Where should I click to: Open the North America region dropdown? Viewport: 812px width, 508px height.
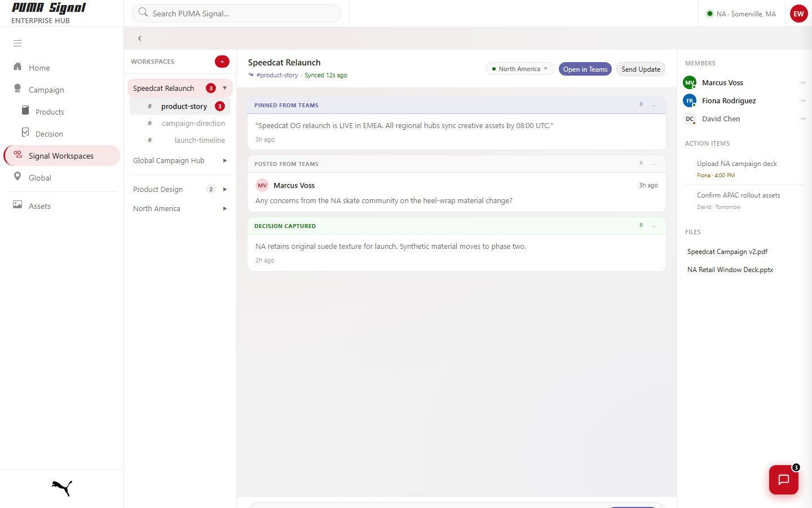[520, 69]
